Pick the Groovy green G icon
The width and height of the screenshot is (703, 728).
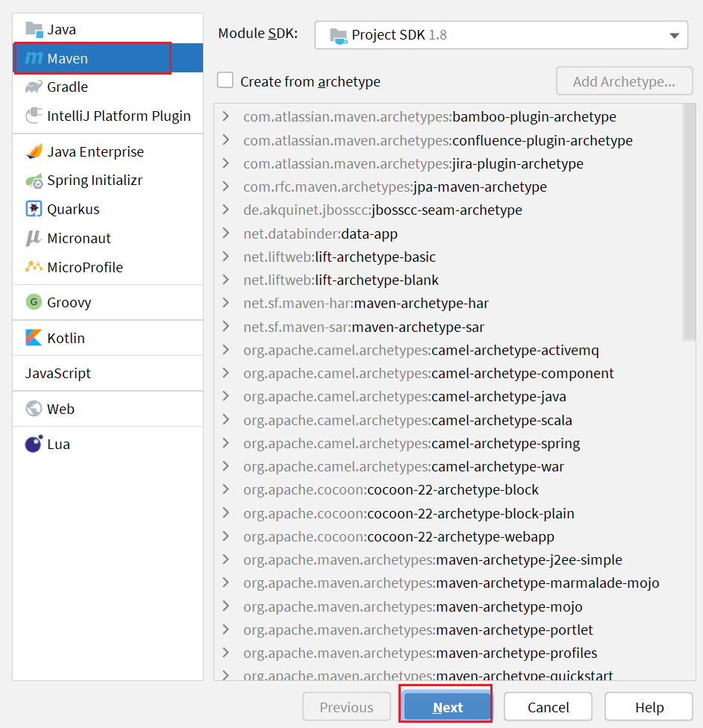(x=34, y=302)
